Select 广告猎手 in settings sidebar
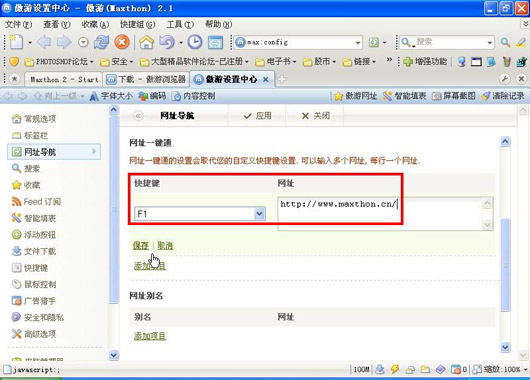The height and width of the screenshot is (380, 530). [34, 301]
